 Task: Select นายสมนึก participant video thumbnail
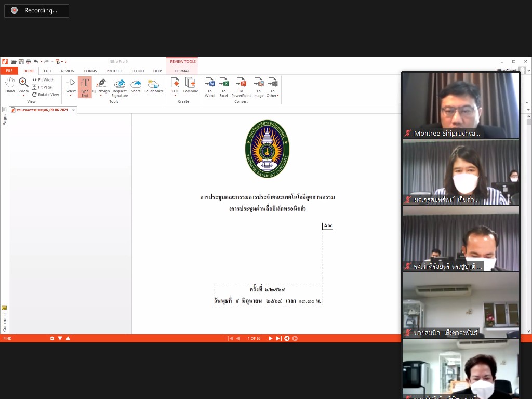pos(460,305)
